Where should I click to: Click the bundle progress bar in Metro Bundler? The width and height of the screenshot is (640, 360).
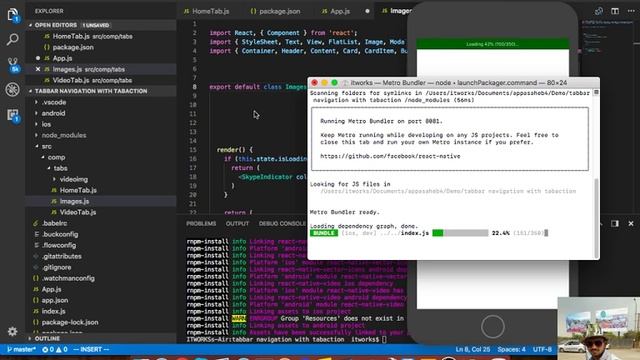[460, 233]
